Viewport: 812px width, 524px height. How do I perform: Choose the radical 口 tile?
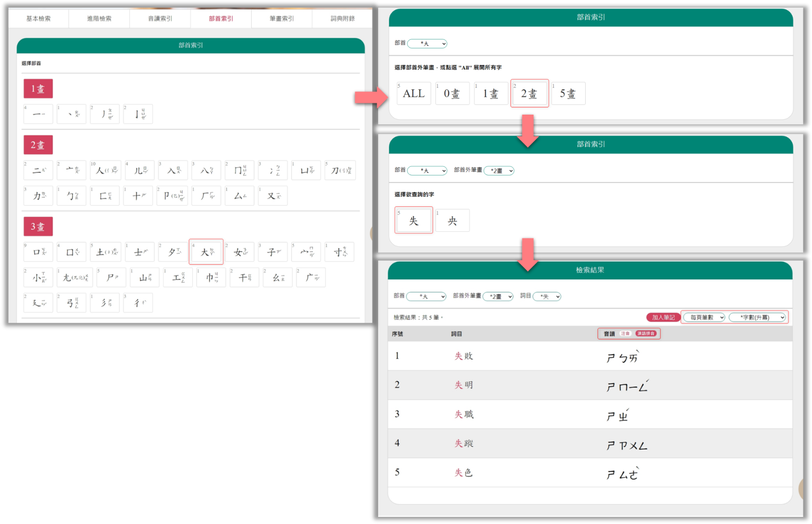tap(38, 252)
